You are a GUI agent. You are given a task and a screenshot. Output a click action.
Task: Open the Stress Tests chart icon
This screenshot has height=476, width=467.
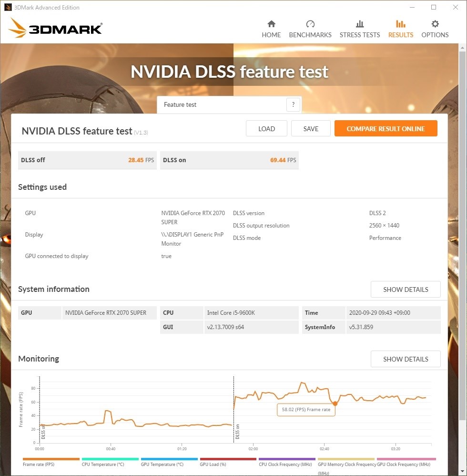pyautogui.click(x=360, y=24)
